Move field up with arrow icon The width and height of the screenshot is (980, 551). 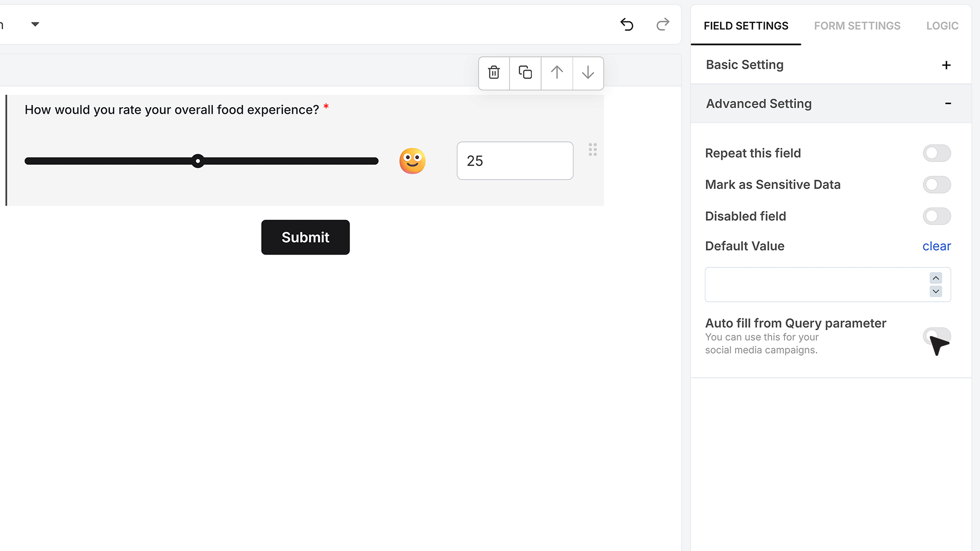pyautogui.click(x=557, y=73)
